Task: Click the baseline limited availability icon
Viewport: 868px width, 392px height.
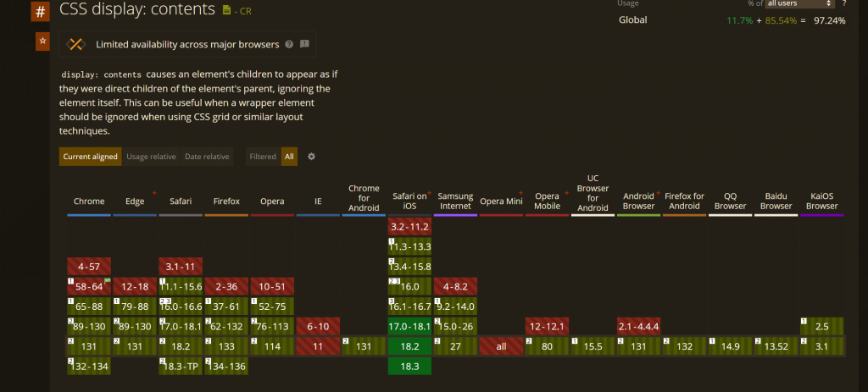Action: click(75, 44)
